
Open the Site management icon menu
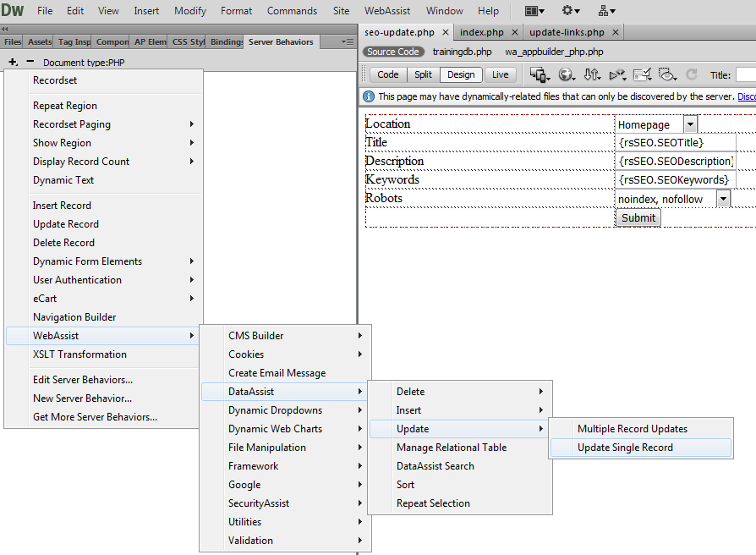(x=606, y=11)
